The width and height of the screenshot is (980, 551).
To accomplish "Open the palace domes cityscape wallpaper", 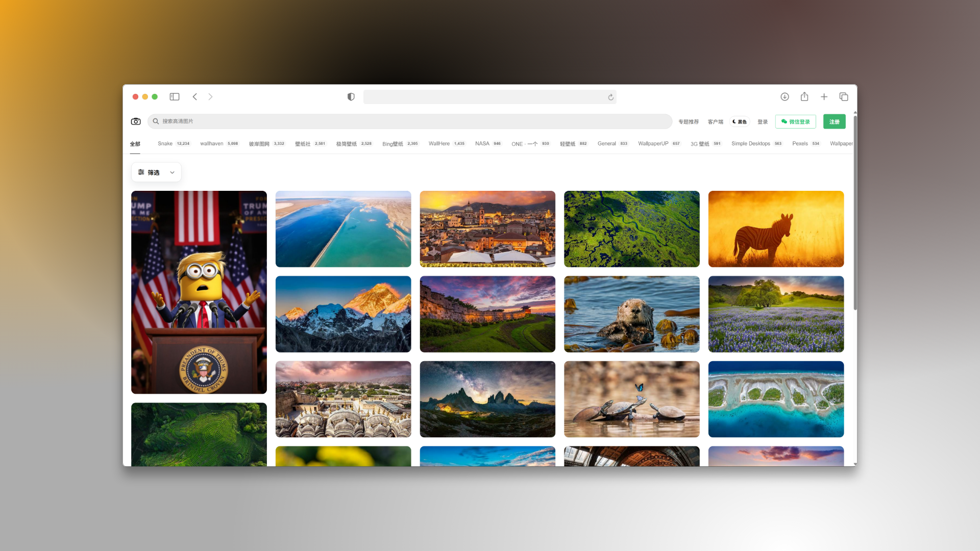I will [343, 399].
